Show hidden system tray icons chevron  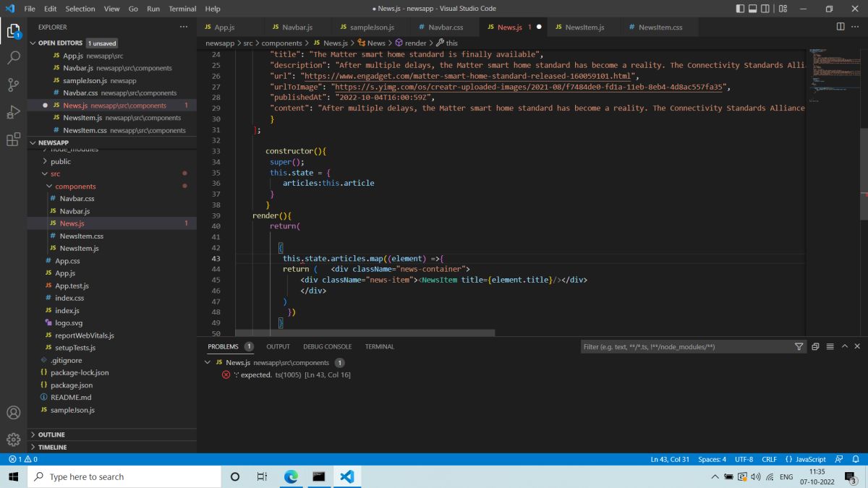pos(715,476)
